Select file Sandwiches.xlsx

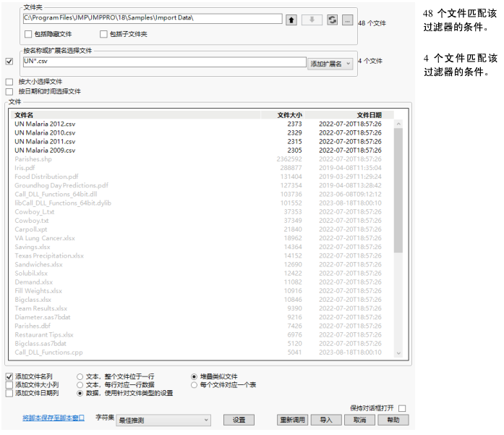tap(38, 264)
